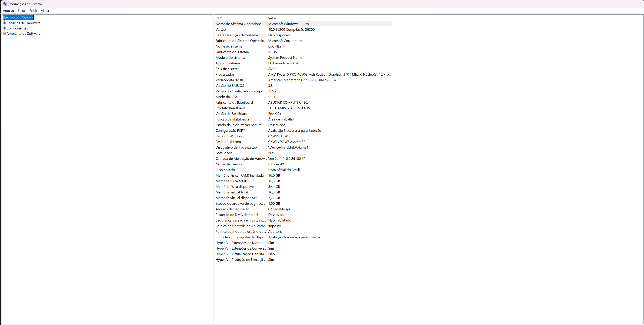
Task: Select Memória física disponível row
Action: [x=303, y=187]
